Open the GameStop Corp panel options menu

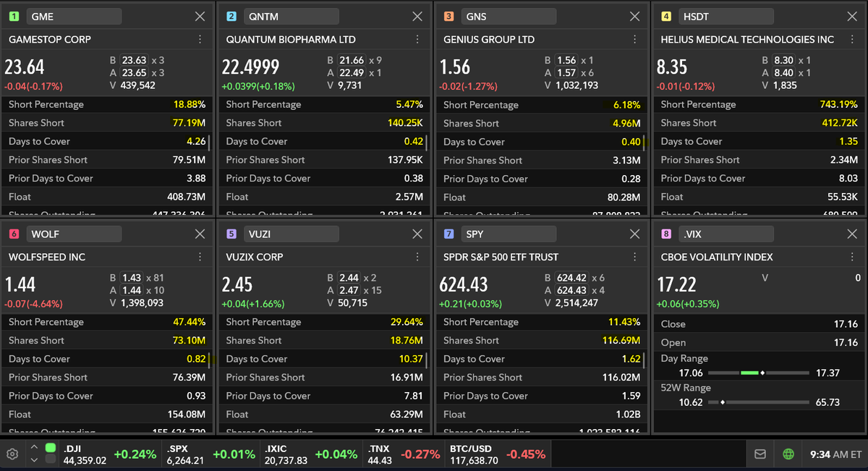coord(200,40)
